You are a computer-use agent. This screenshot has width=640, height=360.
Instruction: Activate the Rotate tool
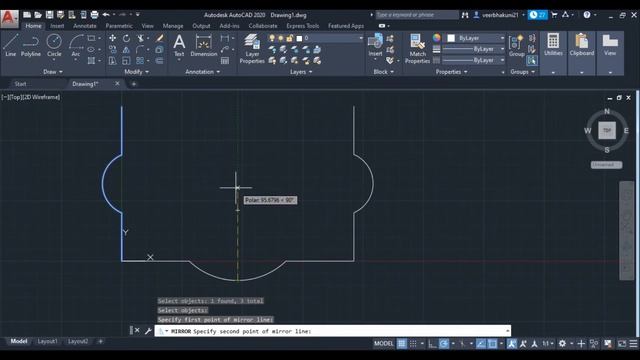126,38
